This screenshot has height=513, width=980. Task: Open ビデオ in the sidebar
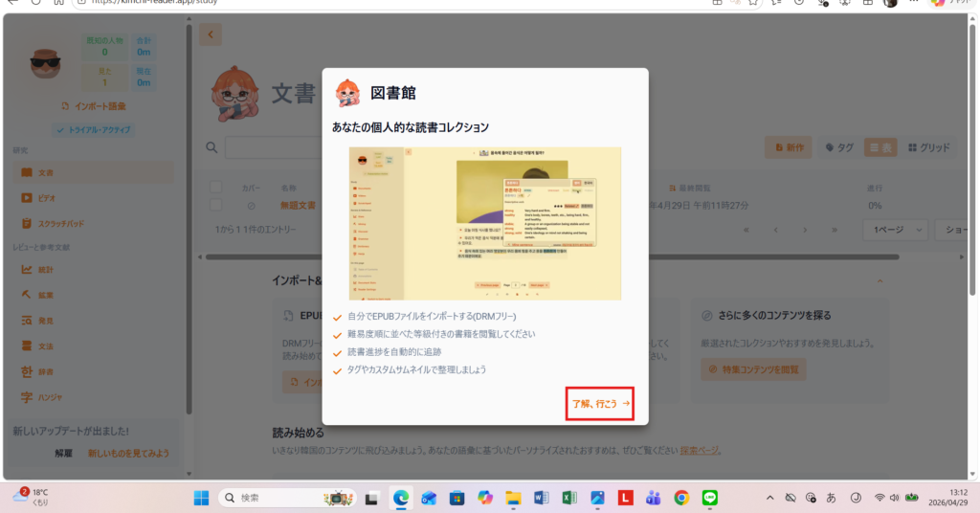coord(93,198)
